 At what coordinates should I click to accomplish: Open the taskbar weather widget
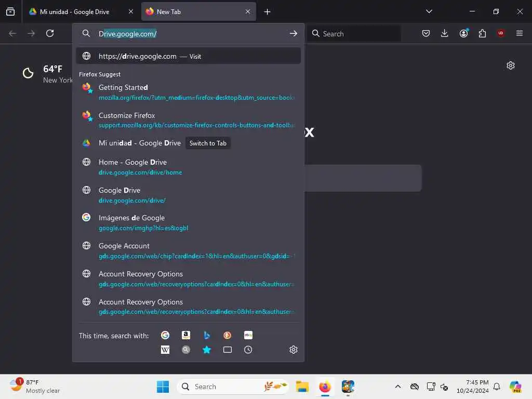(35, 387)
